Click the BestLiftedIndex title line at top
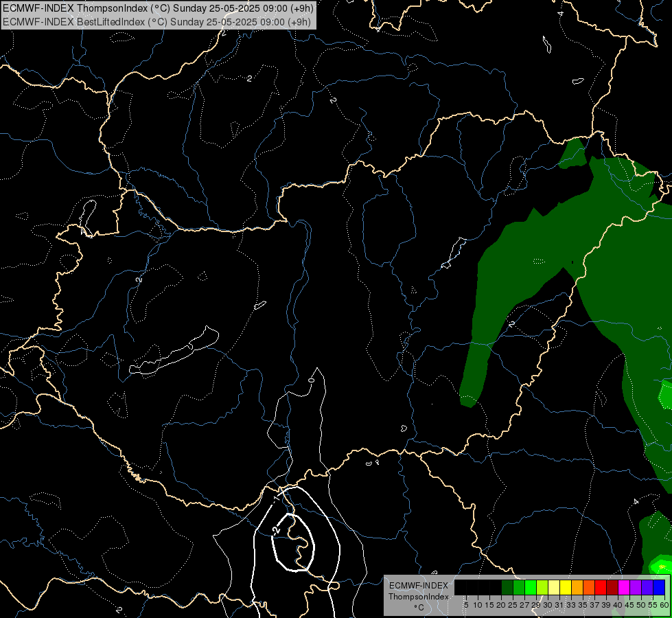 point(157,22)
